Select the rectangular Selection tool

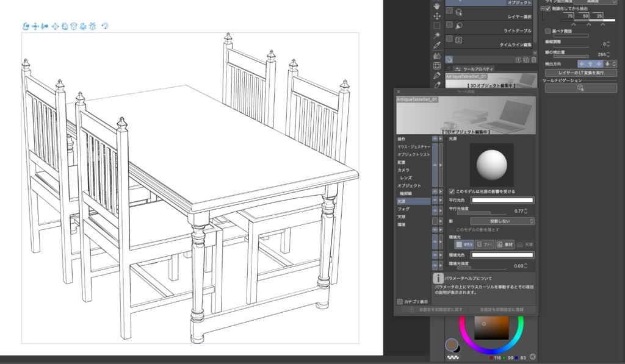pyautogui.click(x=437, y=26)
